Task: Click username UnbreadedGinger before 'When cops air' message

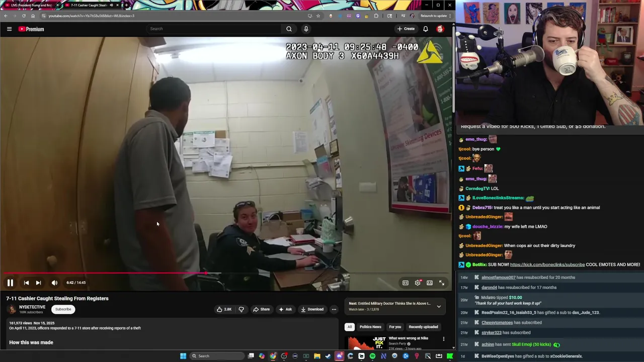Action: pyautogui.click(x=484, y=245)
